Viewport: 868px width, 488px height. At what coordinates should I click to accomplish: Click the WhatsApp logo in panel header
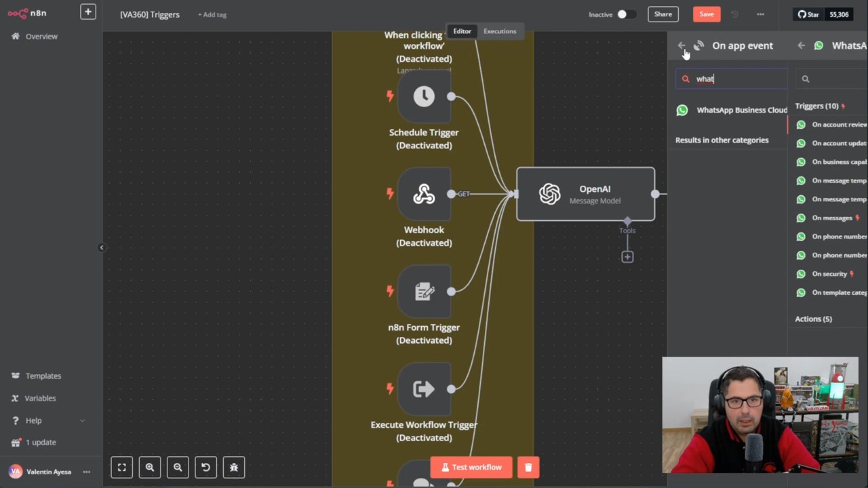818,45
